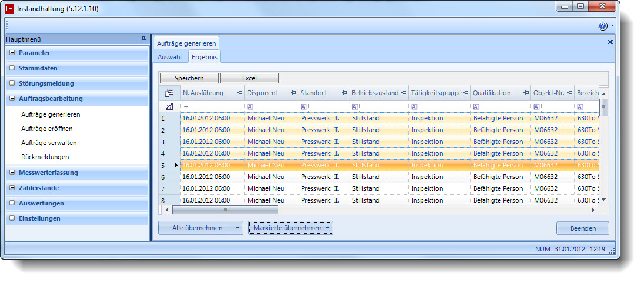Pin the Hauptmenü panel with pushpin icon

point(144,39)
